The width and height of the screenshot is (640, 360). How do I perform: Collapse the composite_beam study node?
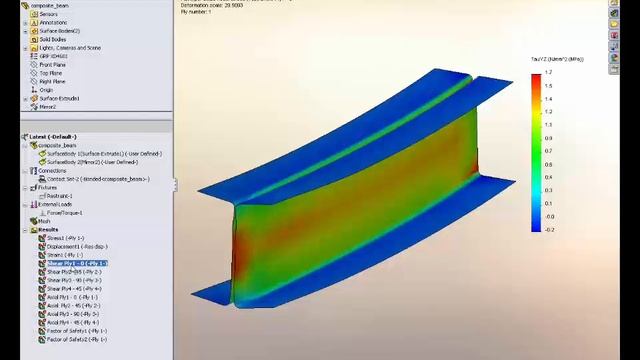pyautogui.click(x=25, y=146)
